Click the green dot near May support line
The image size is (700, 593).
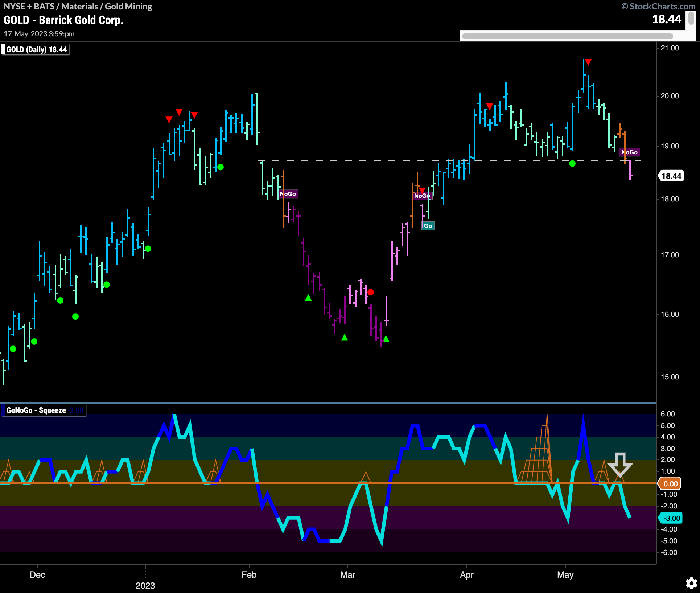572,164
